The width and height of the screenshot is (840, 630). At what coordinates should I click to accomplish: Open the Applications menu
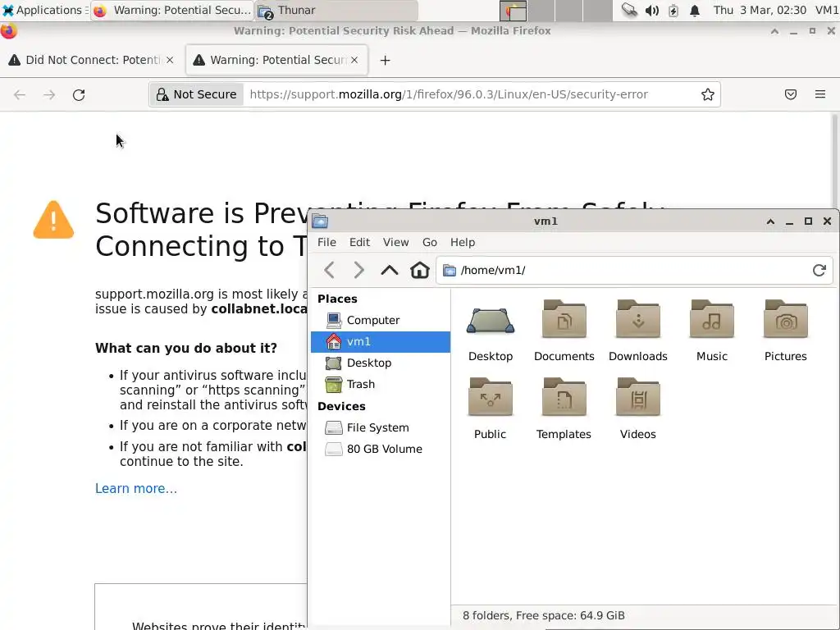point(44,10)
